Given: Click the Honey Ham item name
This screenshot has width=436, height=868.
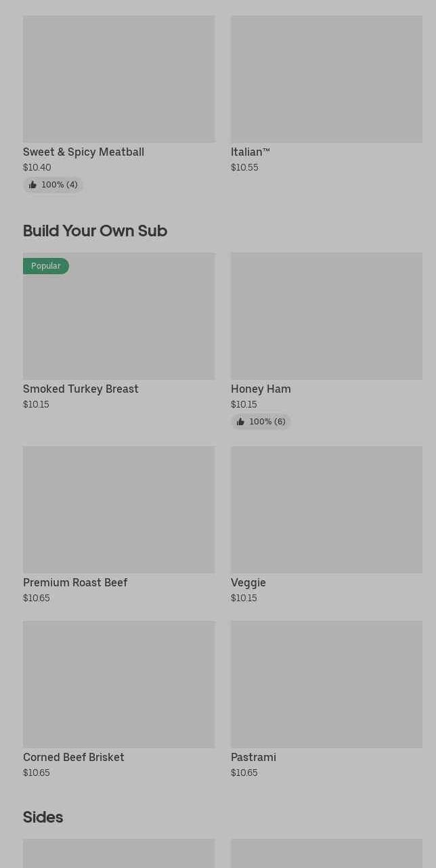Looking at the screenshot, I should [x=261, y=389].
